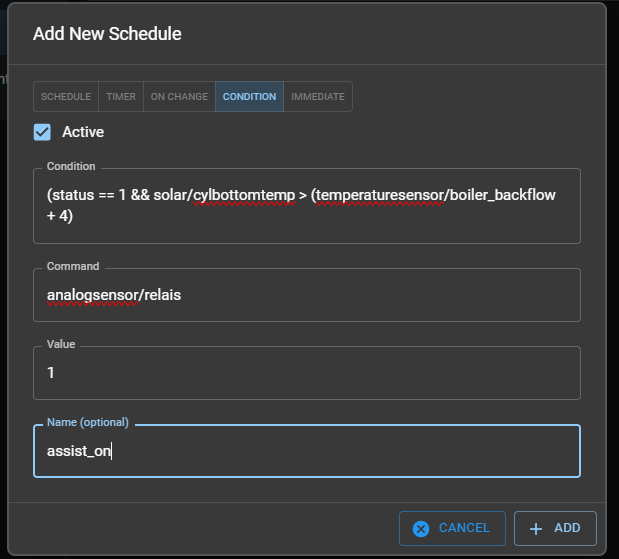Viewport: 619px width, 559px height.
Task: Switch to the Immediate tab
Action: [318, 97]
